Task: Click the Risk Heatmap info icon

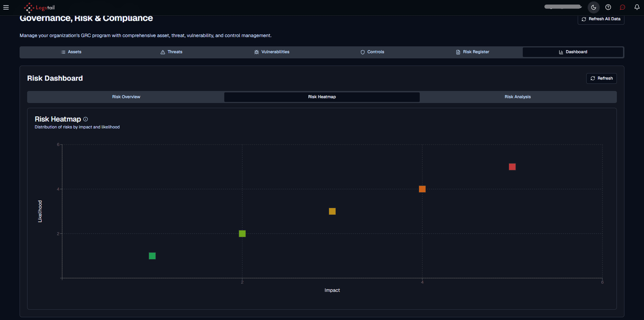Action: pos(86,119)
